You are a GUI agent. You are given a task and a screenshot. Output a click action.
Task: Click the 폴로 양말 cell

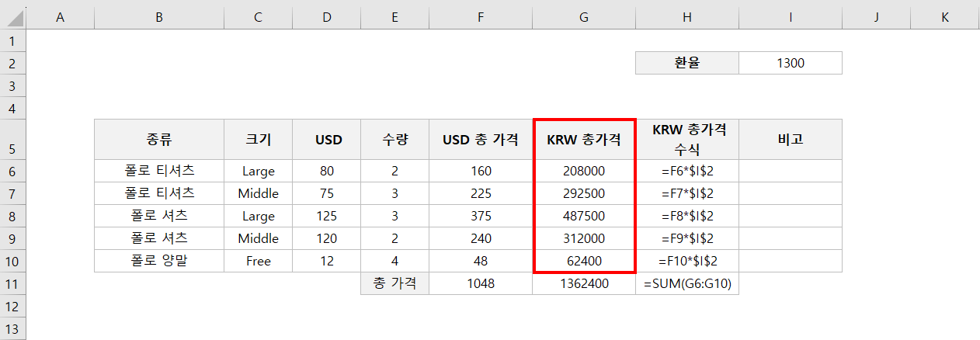coord(159,262)
